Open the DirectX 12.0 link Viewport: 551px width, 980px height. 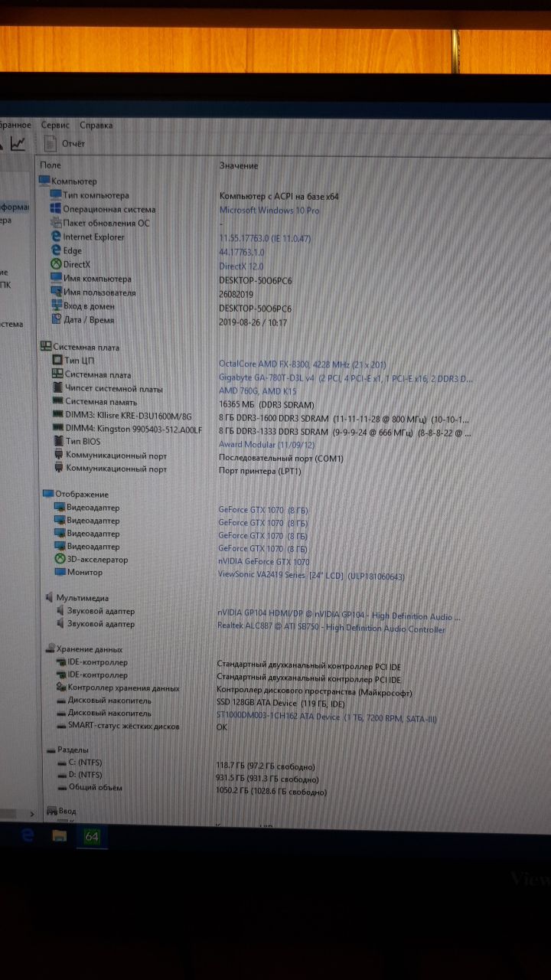pos(240,266)
